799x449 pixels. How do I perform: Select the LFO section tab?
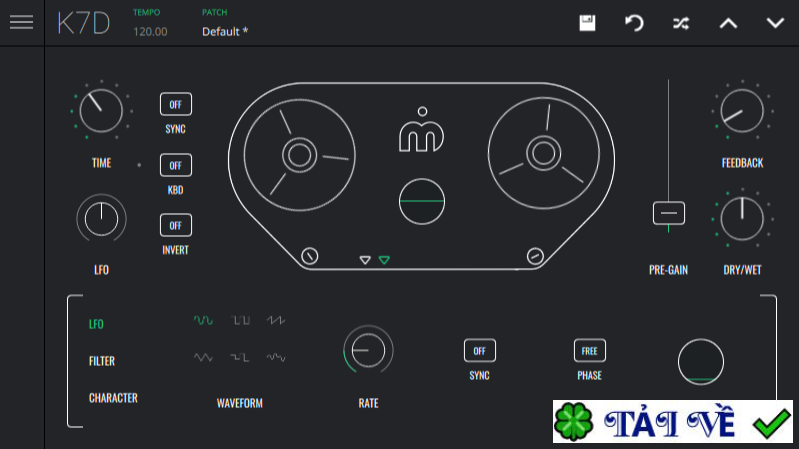click(96, 324)
